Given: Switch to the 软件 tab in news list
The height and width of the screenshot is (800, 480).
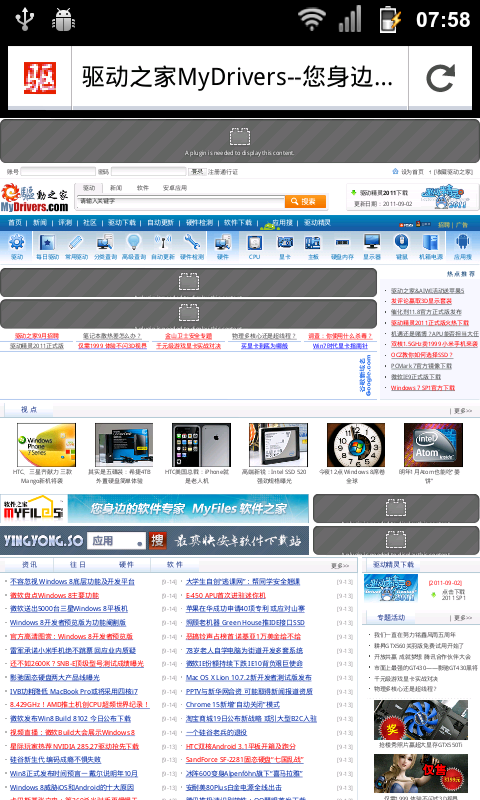Looking at the screenshot, I should coord(174,564).
